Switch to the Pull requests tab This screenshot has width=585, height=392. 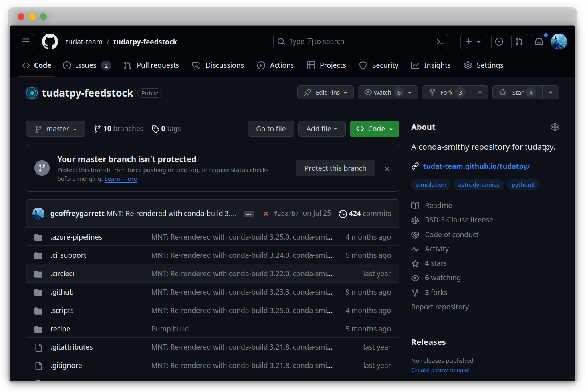[x=151, y=65]
